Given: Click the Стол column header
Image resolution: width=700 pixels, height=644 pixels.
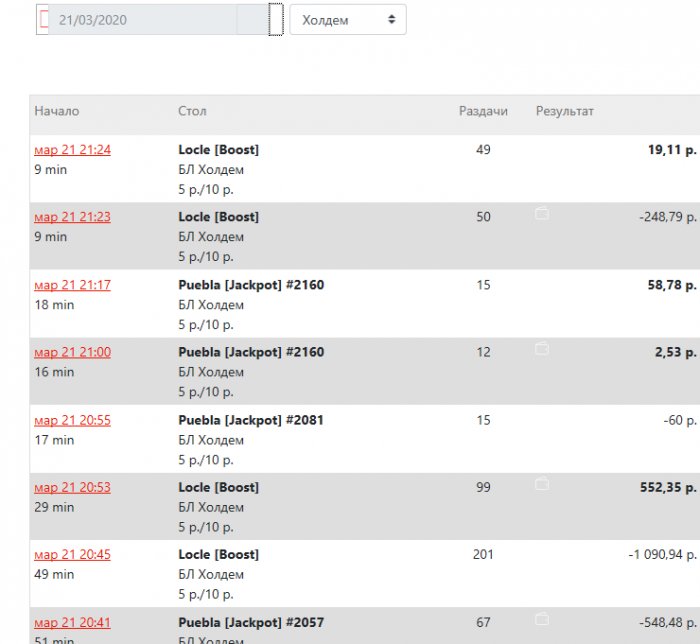Looking at the screenshot, I should click(x=192, y=111).
